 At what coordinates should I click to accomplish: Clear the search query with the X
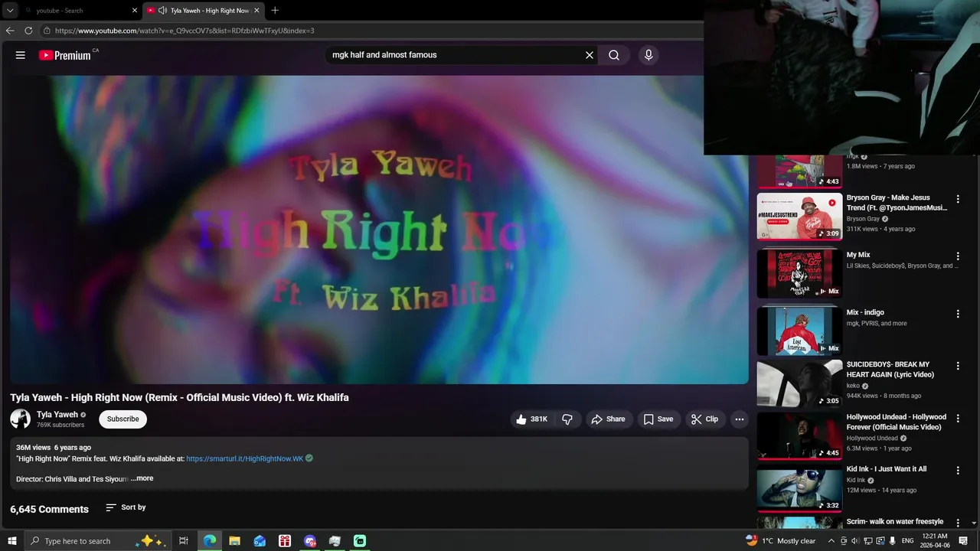590,55
